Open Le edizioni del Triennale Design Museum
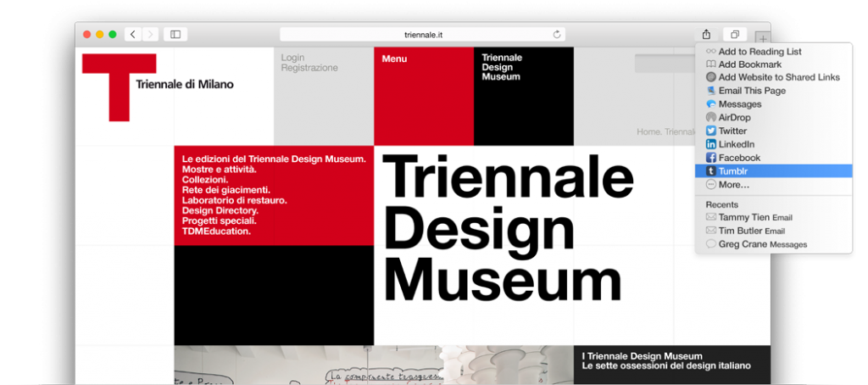Image resolution: width=868 pixels, height=385 pixels. [274, 159]
